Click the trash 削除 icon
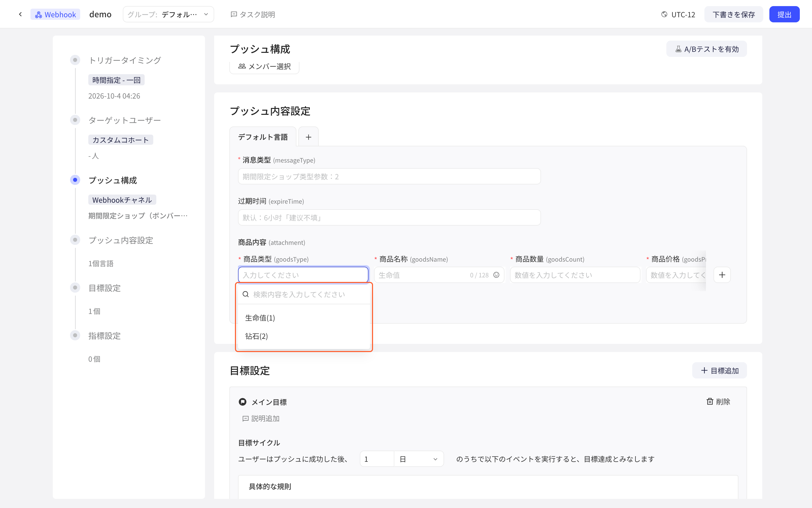Screen dimensions: 812x508 click(710, 402)
